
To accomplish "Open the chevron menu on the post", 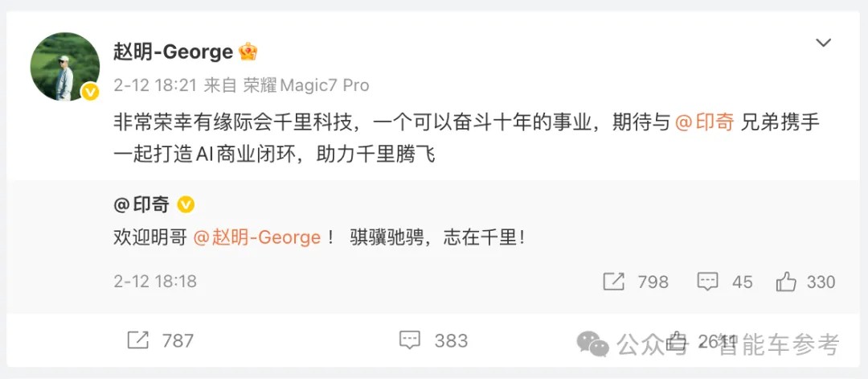I will coord(823,43).
